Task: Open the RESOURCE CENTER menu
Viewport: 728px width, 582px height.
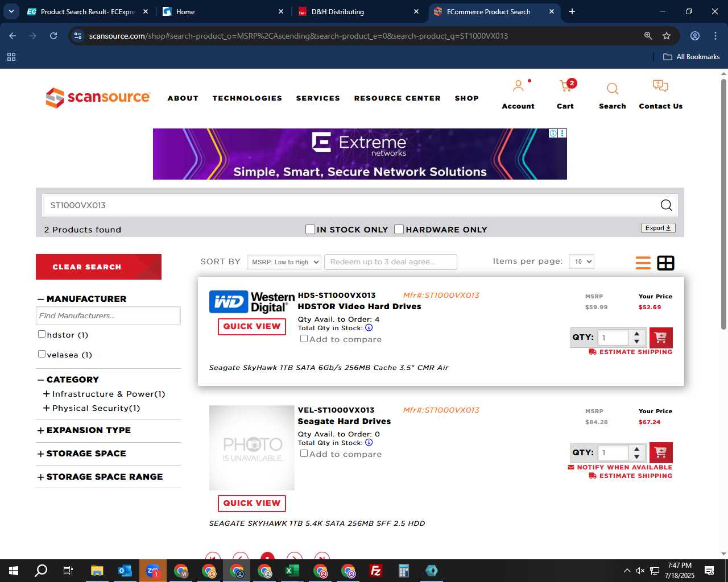Action: [x=397, y=98]
